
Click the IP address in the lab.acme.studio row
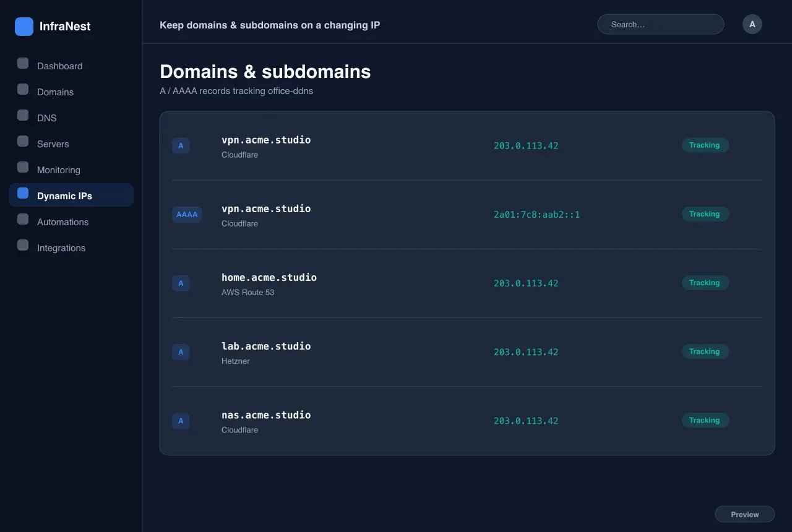click(526, 352)
